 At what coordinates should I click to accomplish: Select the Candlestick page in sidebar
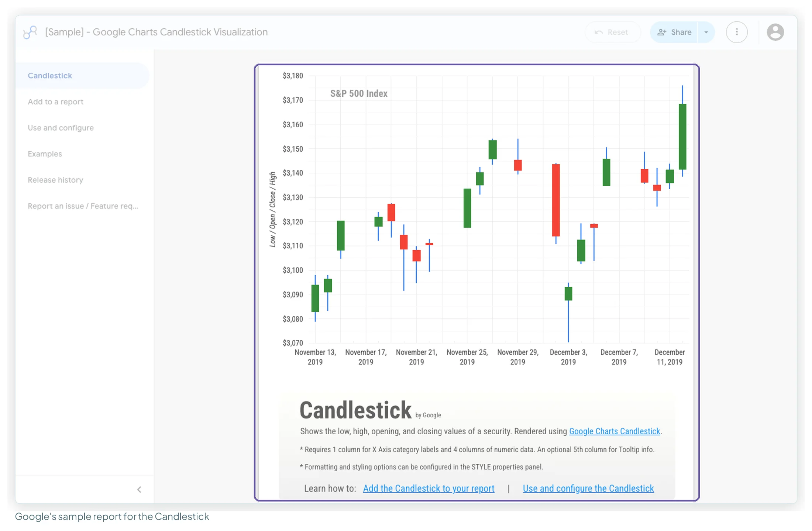[82, 76]
